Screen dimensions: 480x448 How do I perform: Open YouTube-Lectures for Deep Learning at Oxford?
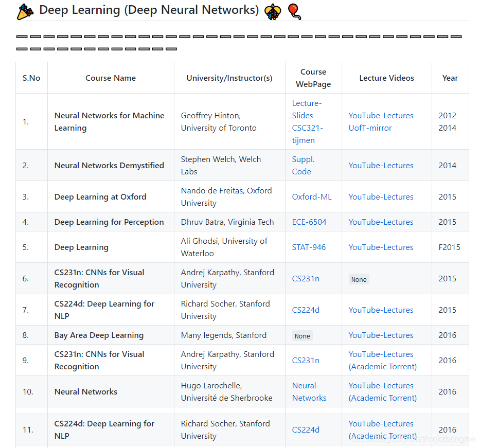(x=381, y=197)
